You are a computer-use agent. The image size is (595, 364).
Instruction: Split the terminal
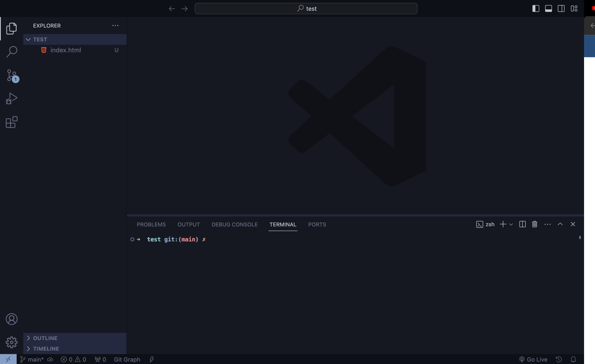522,224
